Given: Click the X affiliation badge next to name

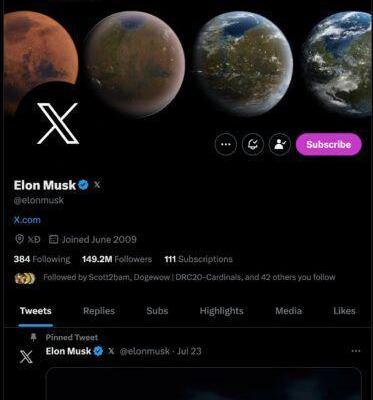Looking at the screenshot, I should tap(97, 184).
